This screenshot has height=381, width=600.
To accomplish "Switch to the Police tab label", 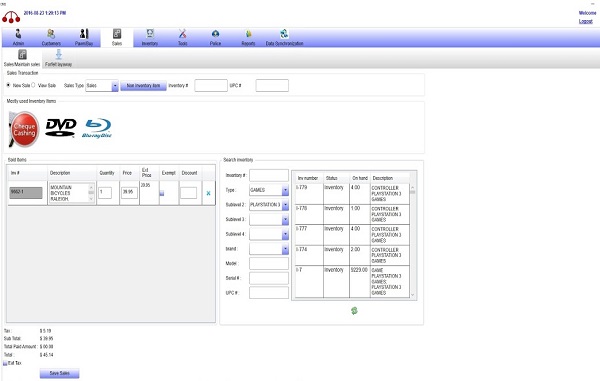I will click(215, 44).
